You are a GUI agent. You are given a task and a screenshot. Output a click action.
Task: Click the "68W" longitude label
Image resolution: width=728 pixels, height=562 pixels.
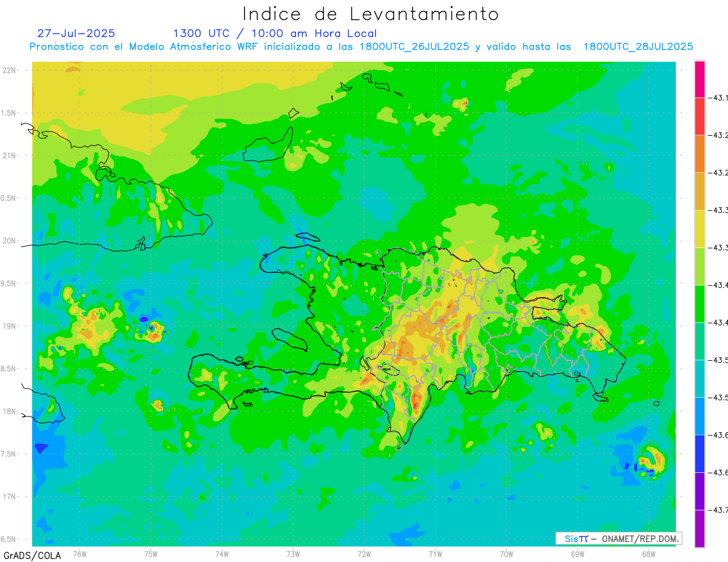pos(649,554)
